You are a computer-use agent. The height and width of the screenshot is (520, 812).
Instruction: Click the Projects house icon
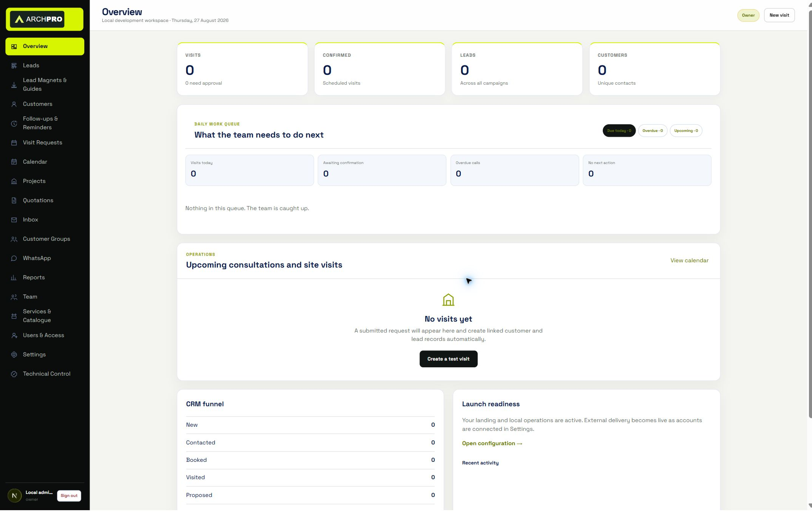coord(14,181)
